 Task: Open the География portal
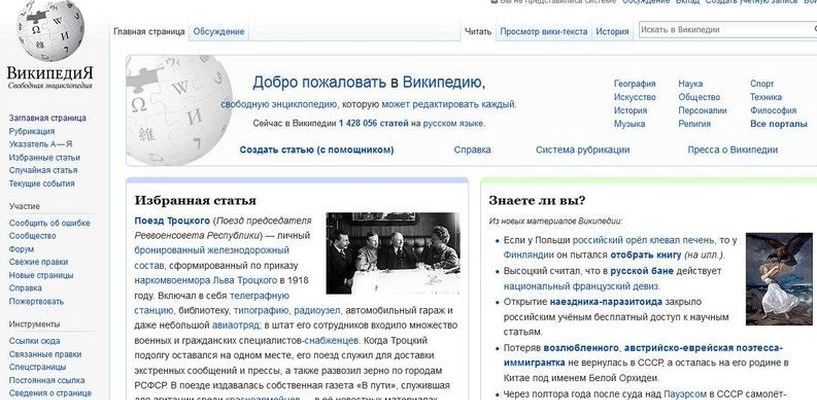point(635,84)
